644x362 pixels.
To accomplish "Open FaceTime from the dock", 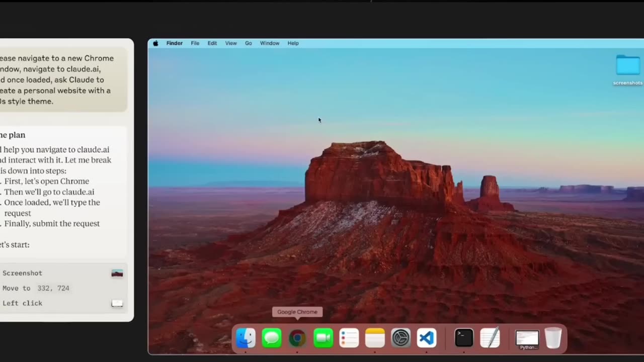I will pos(323,338).
